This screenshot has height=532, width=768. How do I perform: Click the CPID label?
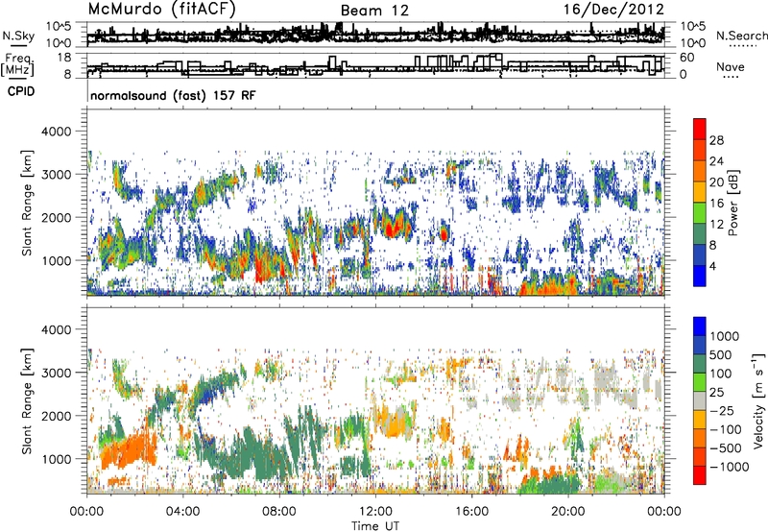[21, 91]
